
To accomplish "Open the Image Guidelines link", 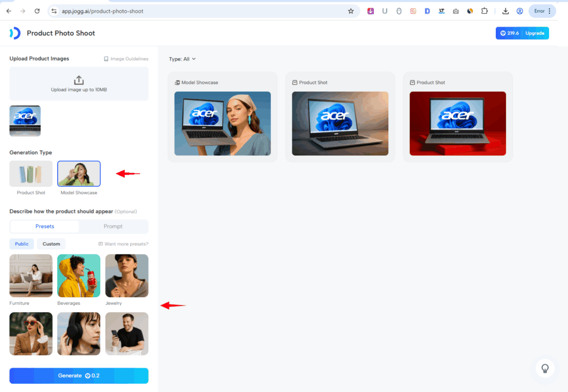I will (x=126, y=59).
